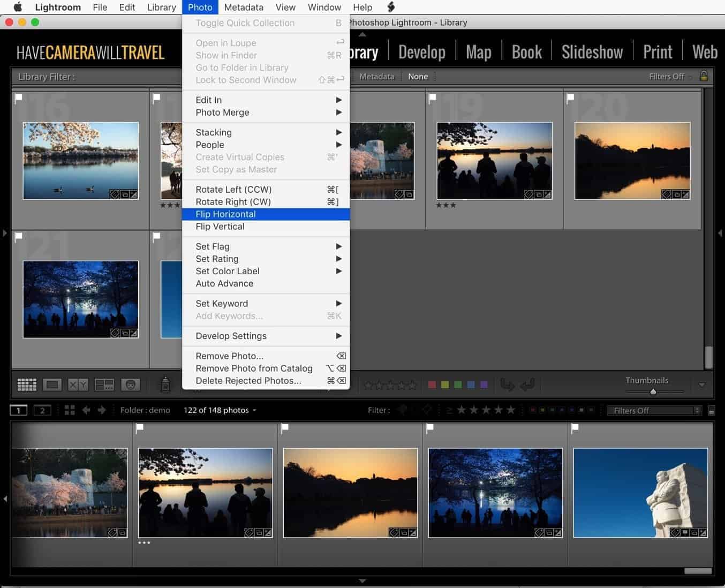Switch to the Slideshow module
The width and height of the screenshot is (725, 588).
pos(592,52)
